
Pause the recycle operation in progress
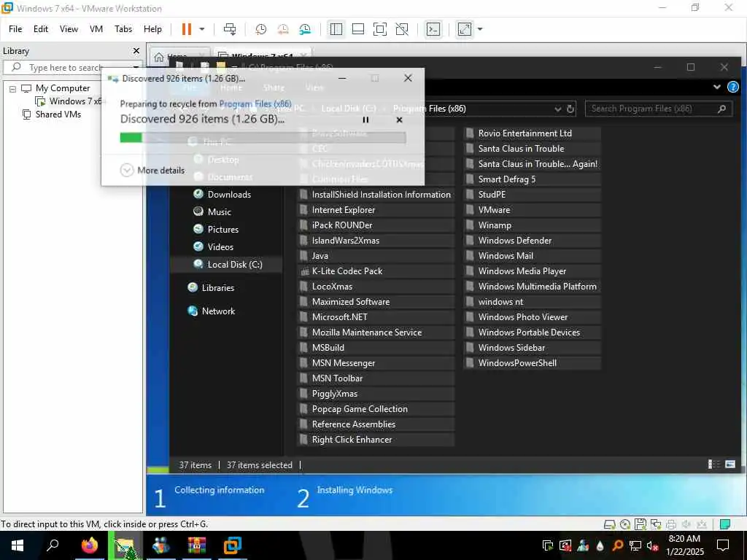365,120
